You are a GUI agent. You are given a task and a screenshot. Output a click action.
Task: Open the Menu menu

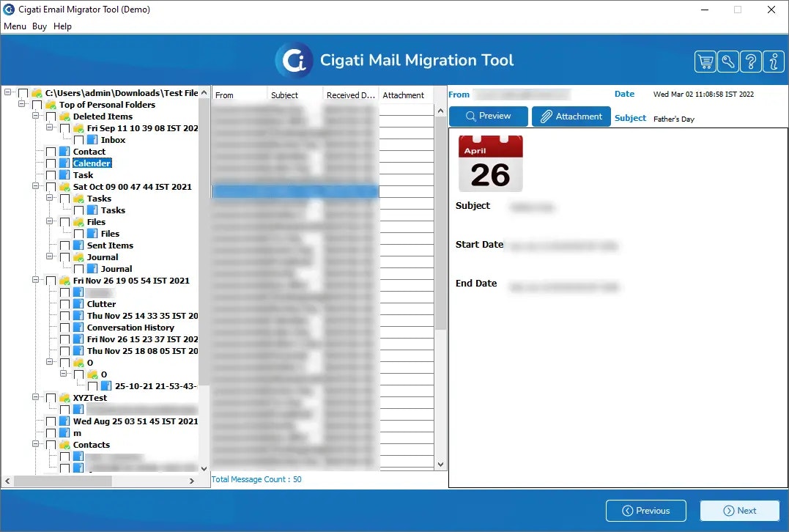pyautogui.click(x=15, y=26)
